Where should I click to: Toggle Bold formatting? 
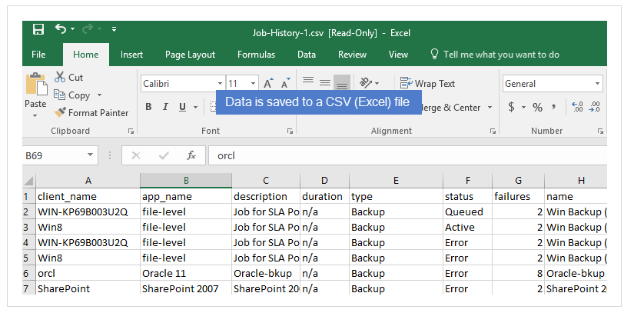pyautogui.click(x=148, y=107)
